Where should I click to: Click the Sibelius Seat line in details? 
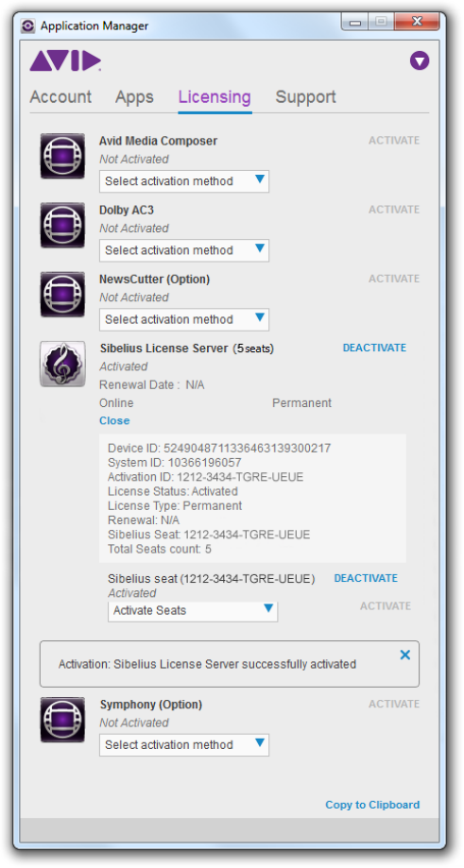(209, 535)
